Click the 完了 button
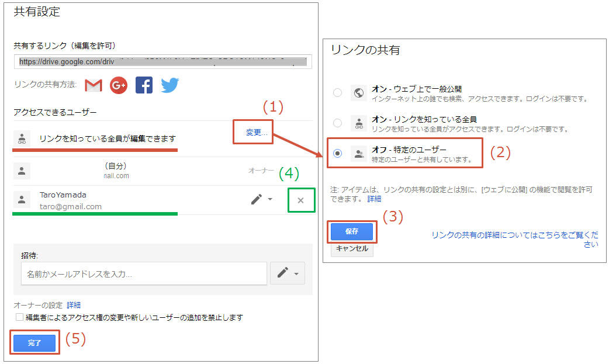 (x=34, y=342)
